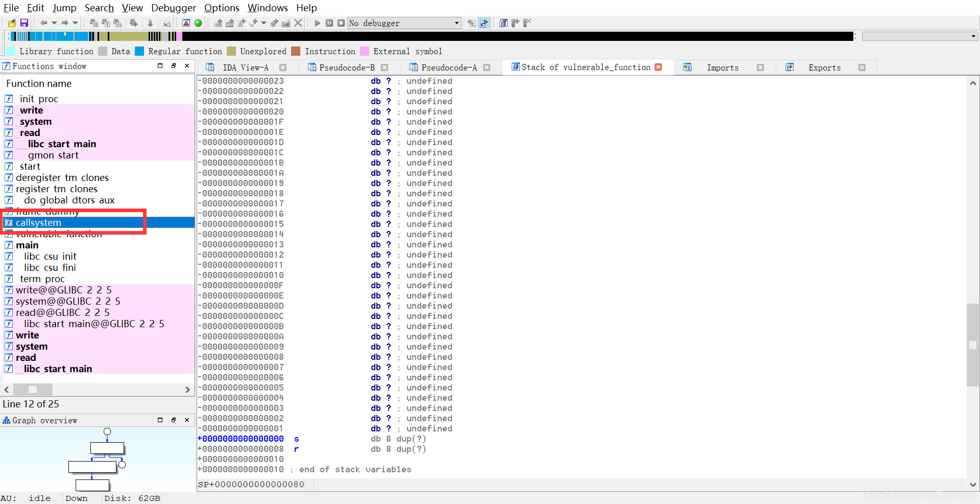Open the back history dropdown arrow
The width and height of the screenshot is (980, 504).
click(x=54, y=23)
